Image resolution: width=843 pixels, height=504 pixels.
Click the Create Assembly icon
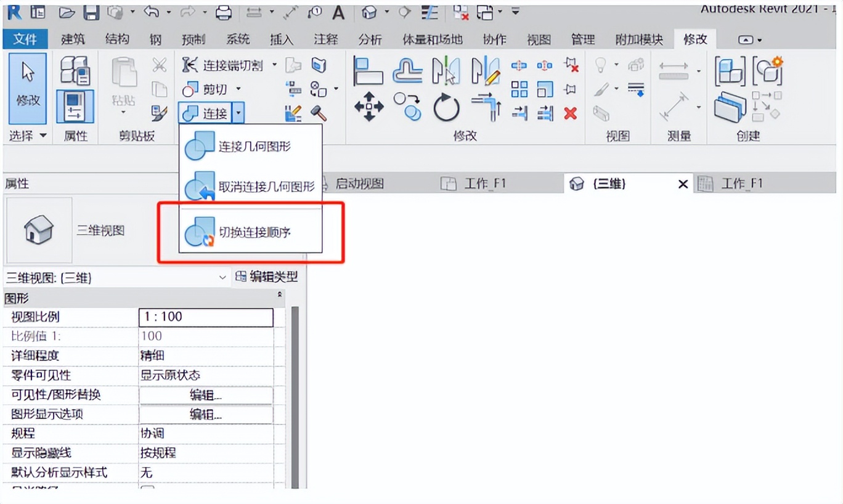[730, 71]
